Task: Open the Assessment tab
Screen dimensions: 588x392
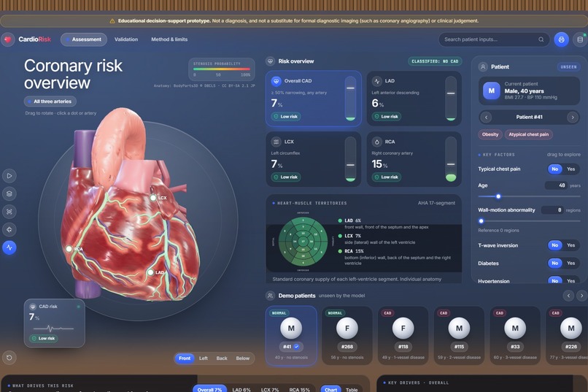Action: pyautogui.click(x=84, y=39)
